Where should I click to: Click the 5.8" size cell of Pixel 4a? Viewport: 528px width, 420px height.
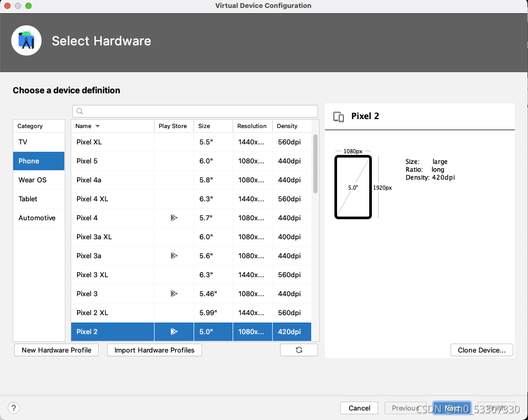pyautogui.click(x=213, y=180)
